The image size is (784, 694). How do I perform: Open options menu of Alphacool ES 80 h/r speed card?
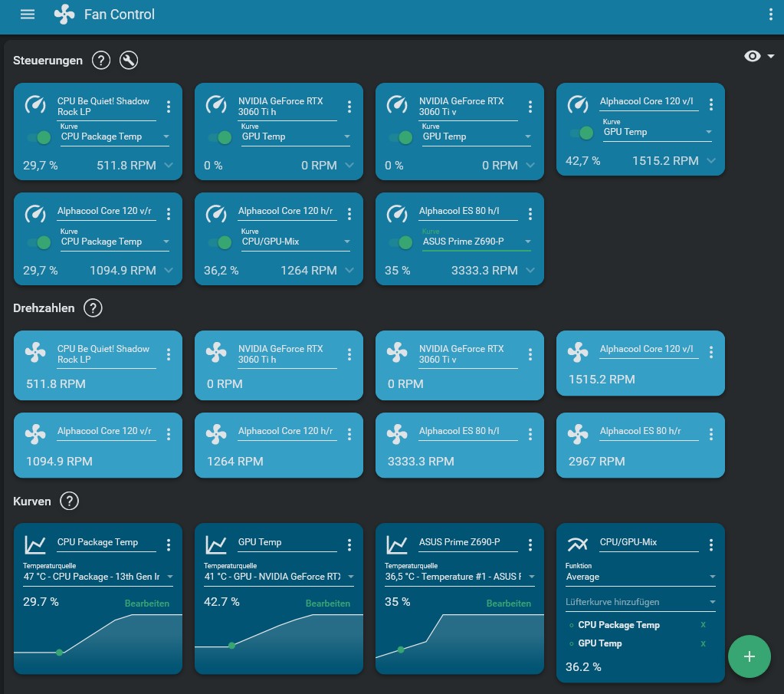point(711,434)
